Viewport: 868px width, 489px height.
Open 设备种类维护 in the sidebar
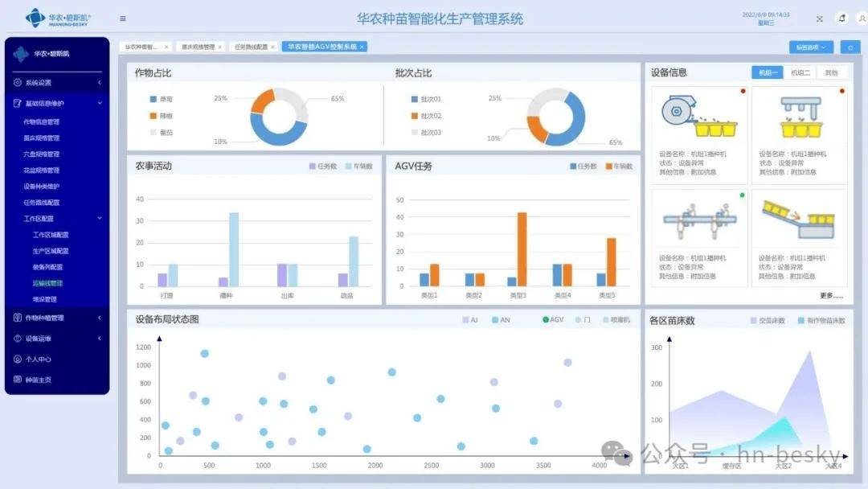42,186
